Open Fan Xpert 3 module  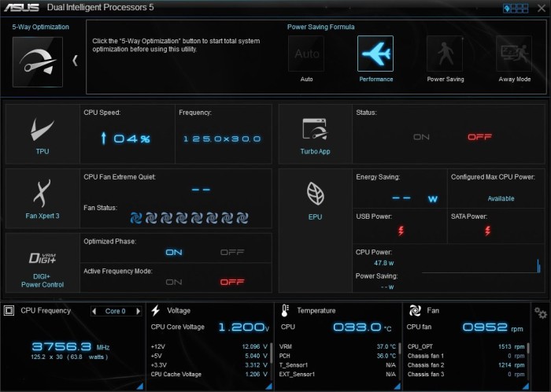(x=43, y=199)
